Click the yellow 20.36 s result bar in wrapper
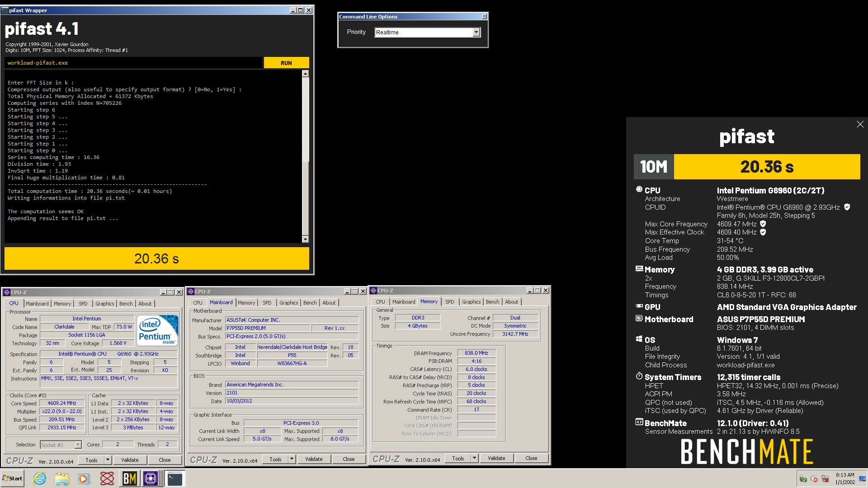 [x=157, y=258]
